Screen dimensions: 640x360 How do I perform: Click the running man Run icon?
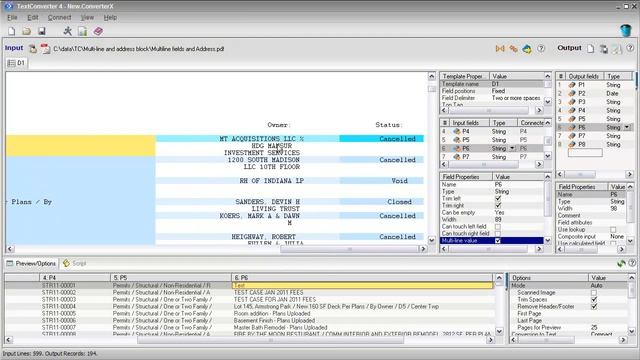pyautogui.click(x=67, y=31)
